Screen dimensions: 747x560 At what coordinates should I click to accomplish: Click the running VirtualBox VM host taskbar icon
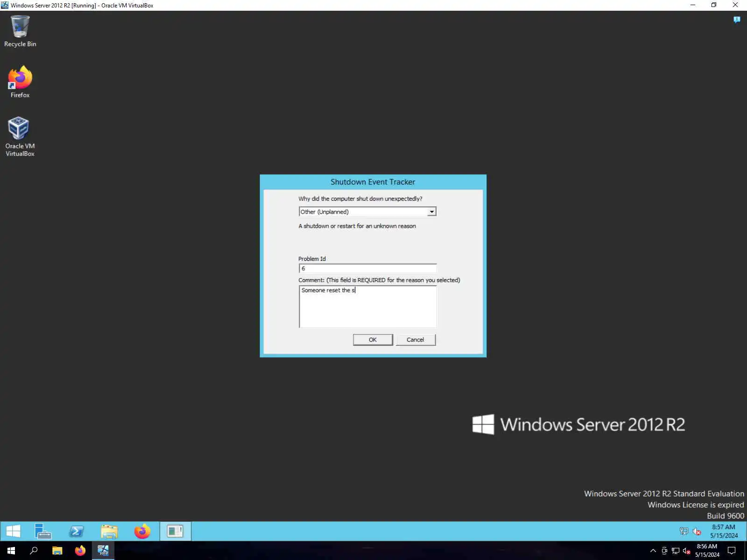[103, 551]
